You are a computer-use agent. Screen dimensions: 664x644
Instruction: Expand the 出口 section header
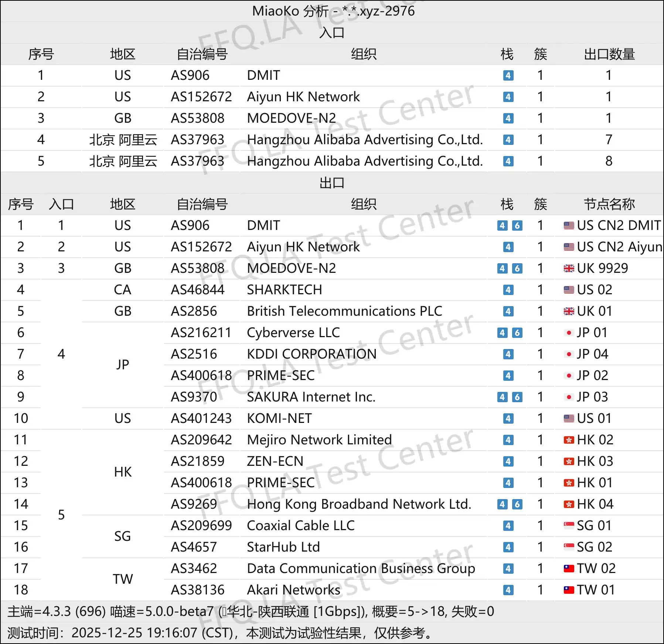[332, 183]
